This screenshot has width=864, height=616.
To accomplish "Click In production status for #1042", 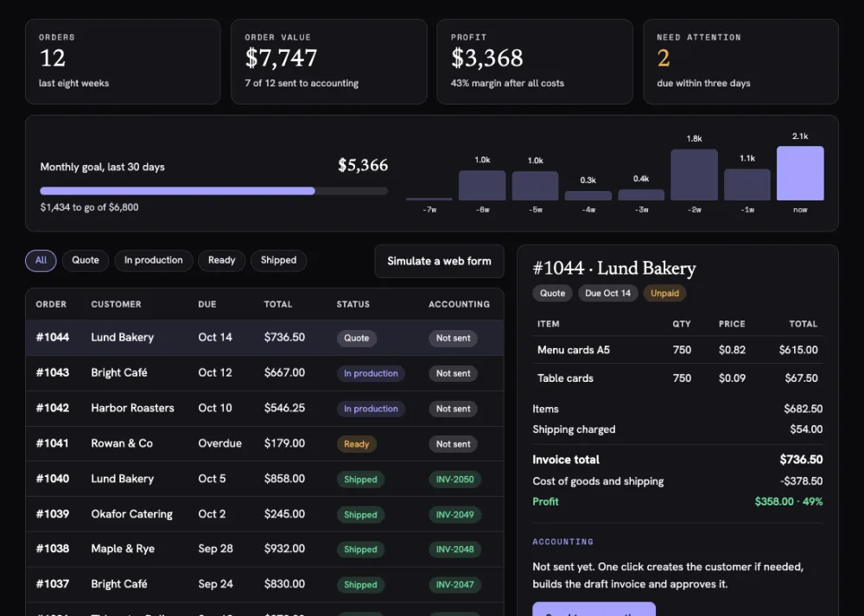I will pyautogui.click(x=371, y=409).
